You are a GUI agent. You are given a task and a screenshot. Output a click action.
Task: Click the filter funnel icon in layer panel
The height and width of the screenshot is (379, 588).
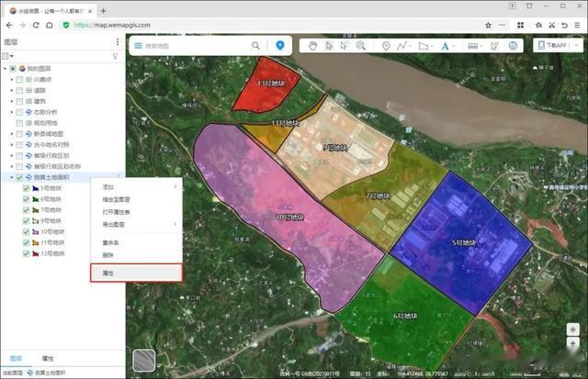click(x=115, y=56)
